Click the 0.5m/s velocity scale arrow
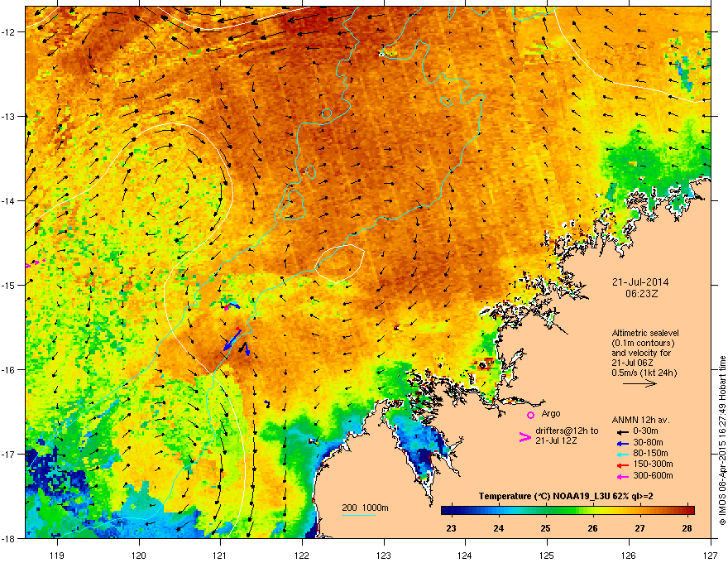The height and width of the screenshot is (563, 728). (639, 383)
